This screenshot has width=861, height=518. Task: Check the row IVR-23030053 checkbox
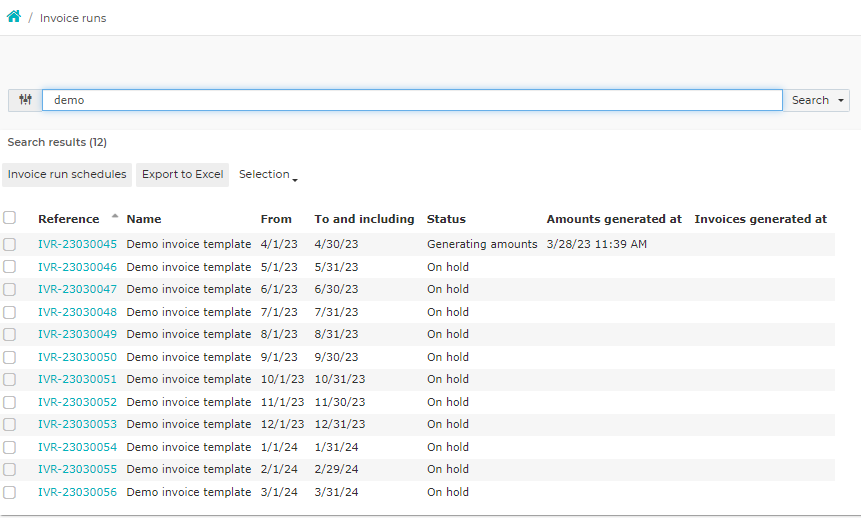(x=9, y=425)
